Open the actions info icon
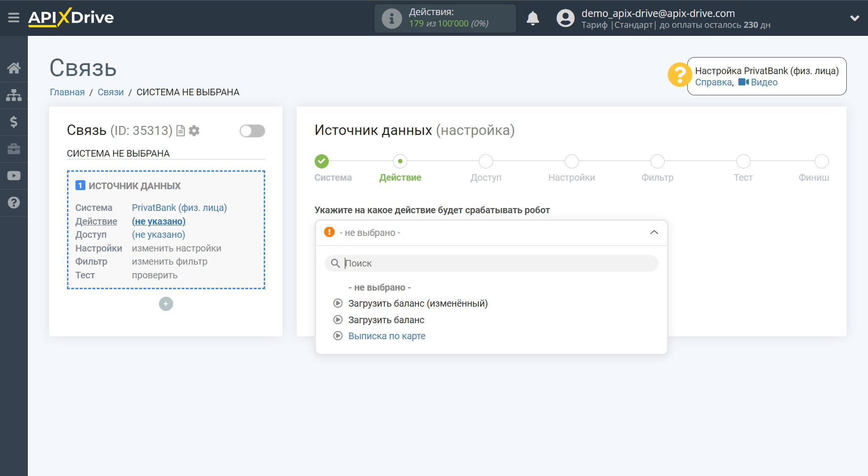The image size is (868, 476). click(392, 18)
